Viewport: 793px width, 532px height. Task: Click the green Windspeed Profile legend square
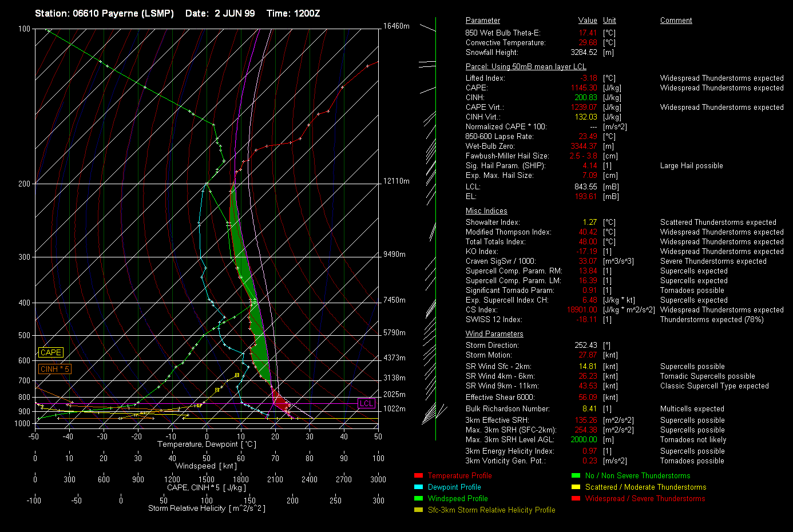click(x=418, y=499)
